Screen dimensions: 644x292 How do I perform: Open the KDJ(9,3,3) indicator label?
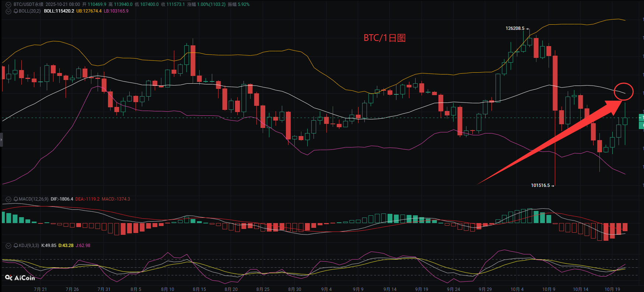point(29,246)
